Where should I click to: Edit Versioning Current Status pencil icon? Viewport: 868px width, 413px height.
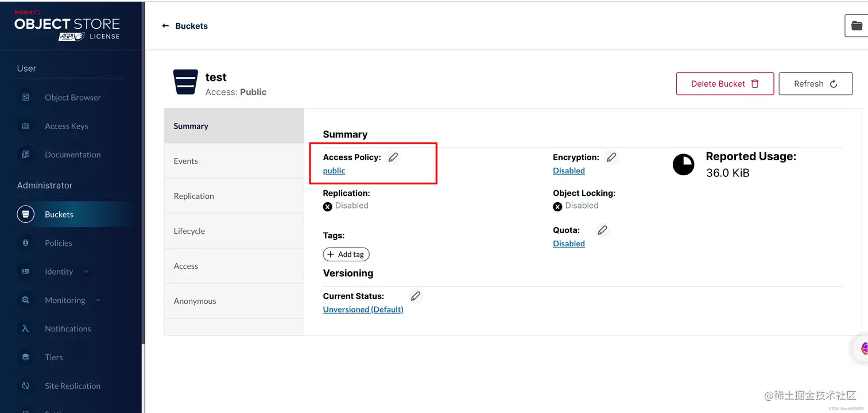tap(416, 296)
